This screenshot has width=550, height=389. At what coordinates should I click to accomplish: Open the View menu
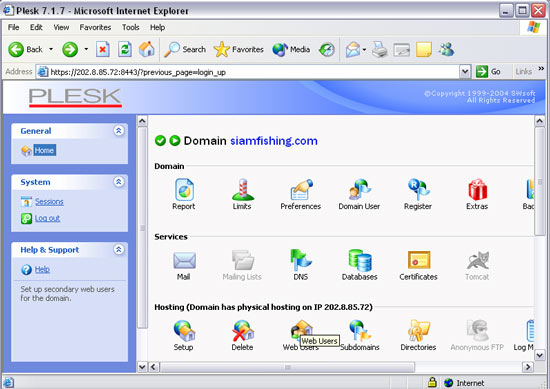pyautogui.click(x=61, y=27)
